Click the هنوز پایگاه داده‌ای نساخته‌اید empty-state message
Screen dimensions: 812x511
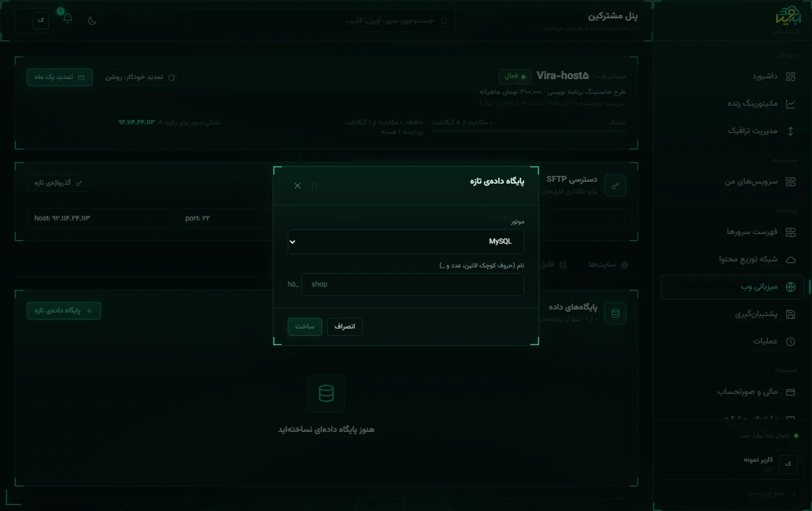(x=326, y=430)
